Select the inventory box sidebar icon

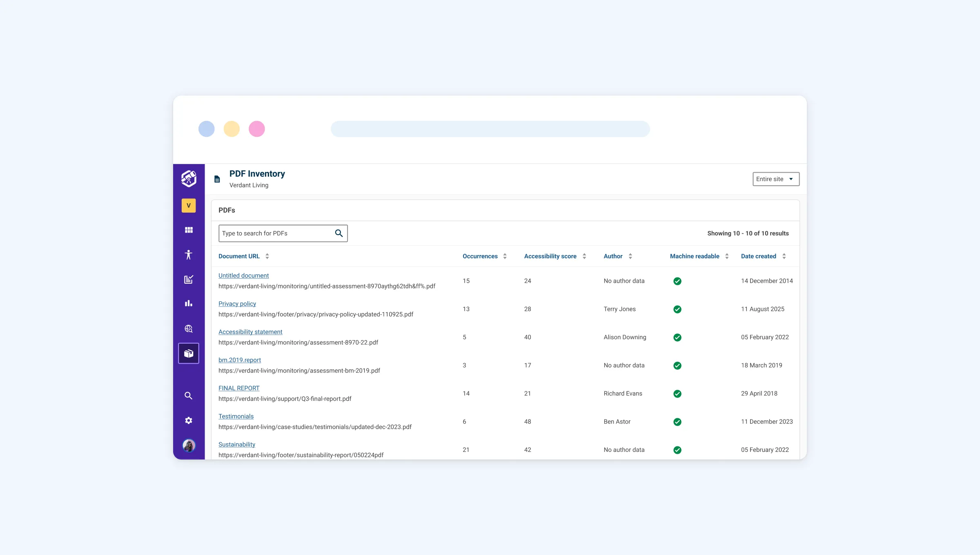click(x=189, y=353)
